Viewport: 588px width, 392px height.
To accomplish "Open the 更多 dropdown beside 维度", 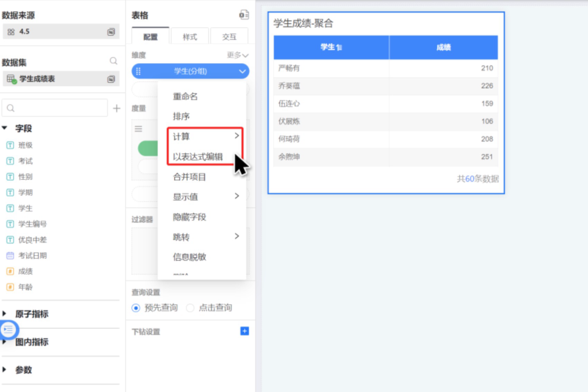I will [238, 55].
